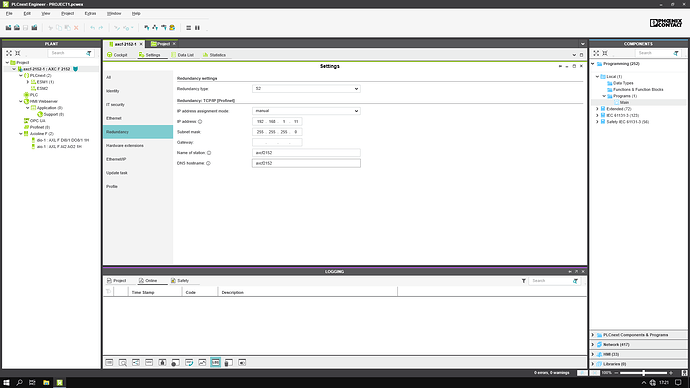The height and width of the screenshot is (388, 690).
Task: Switch to the Cockpit tab
Action: coord(117,55)
